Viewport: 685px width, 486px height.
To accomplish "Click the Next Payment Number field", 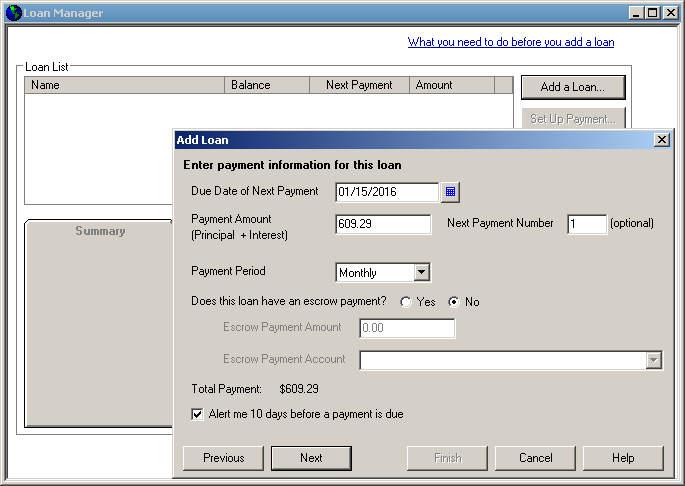I will pyautogui.click(x=587, y=224).
